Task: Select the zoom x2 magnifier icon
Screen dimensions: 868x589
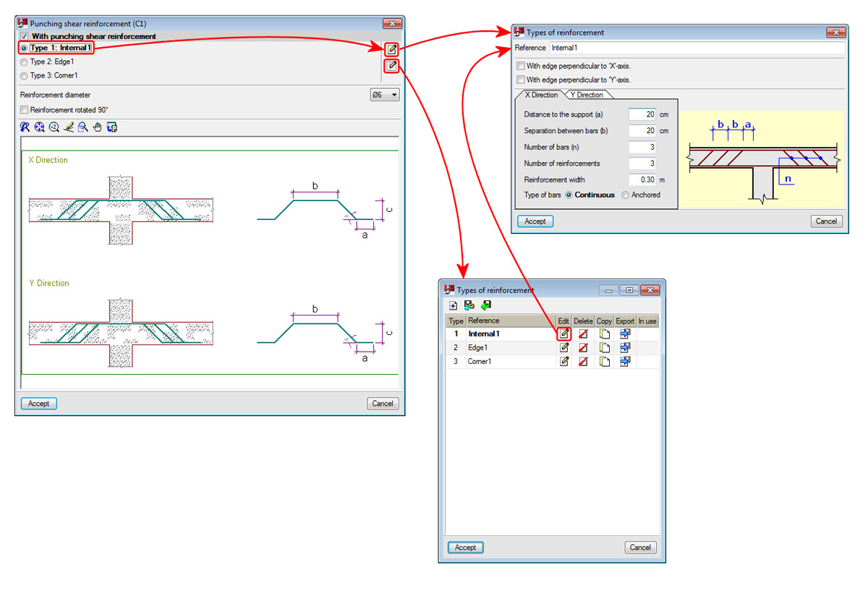Action: tap(54, 127)
